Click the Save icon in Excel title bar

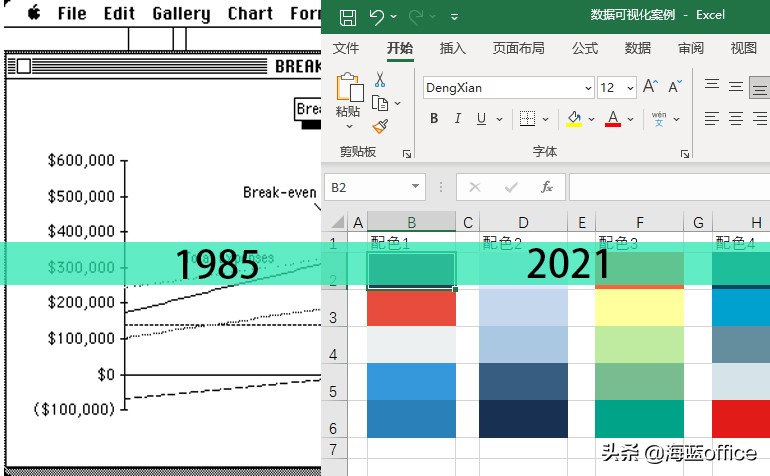pos(348,17)
